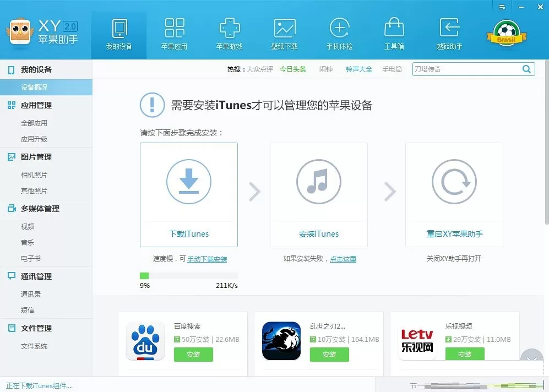Screen dimensions: 549x392
Task: Click the blue exclamation warning icon
Action: (x=153, y=105)
